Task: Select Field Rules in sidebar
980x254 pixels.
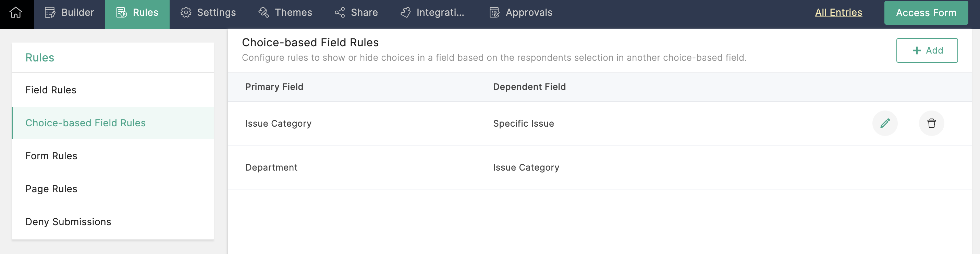Action: [x=51, y=90]
